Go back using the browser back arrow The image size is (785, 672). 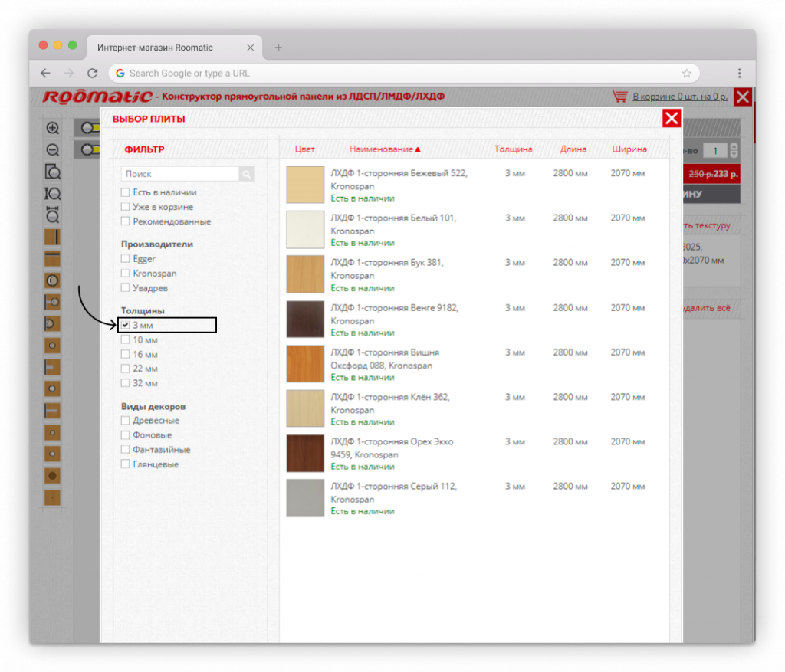pyautogui.click(x=45, y=74)
